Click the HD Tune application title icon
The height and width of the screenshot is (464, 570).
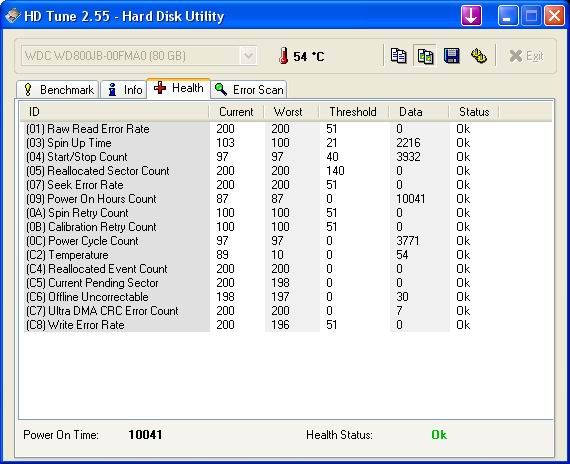(x=12, y=16)
